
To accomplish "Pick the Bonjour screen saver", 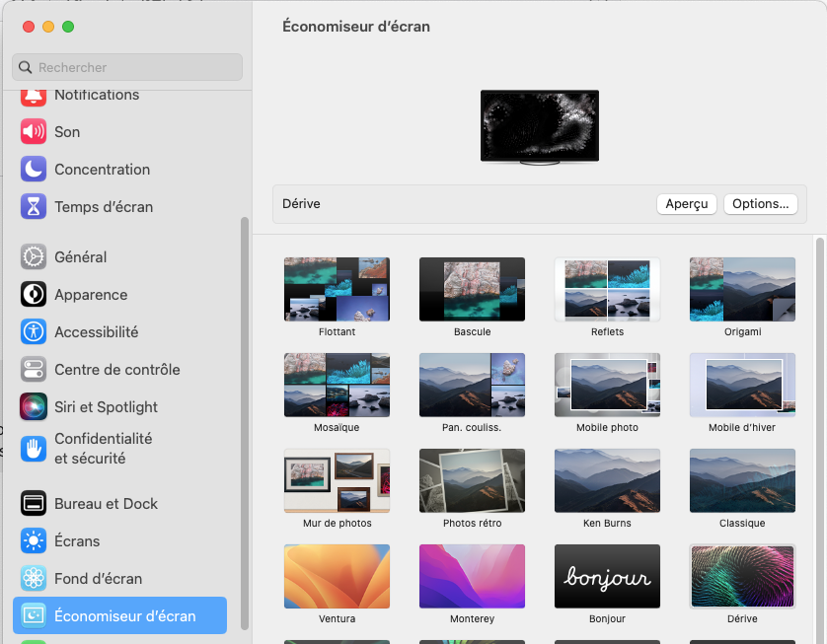I will point(607,577).
